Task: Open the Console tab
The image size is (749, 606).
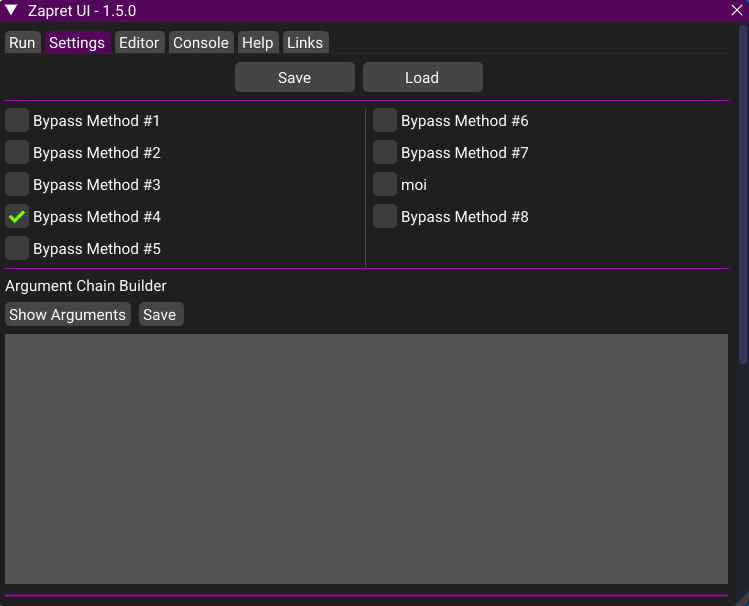Action: pyautogui.click(x=201, y=43)
